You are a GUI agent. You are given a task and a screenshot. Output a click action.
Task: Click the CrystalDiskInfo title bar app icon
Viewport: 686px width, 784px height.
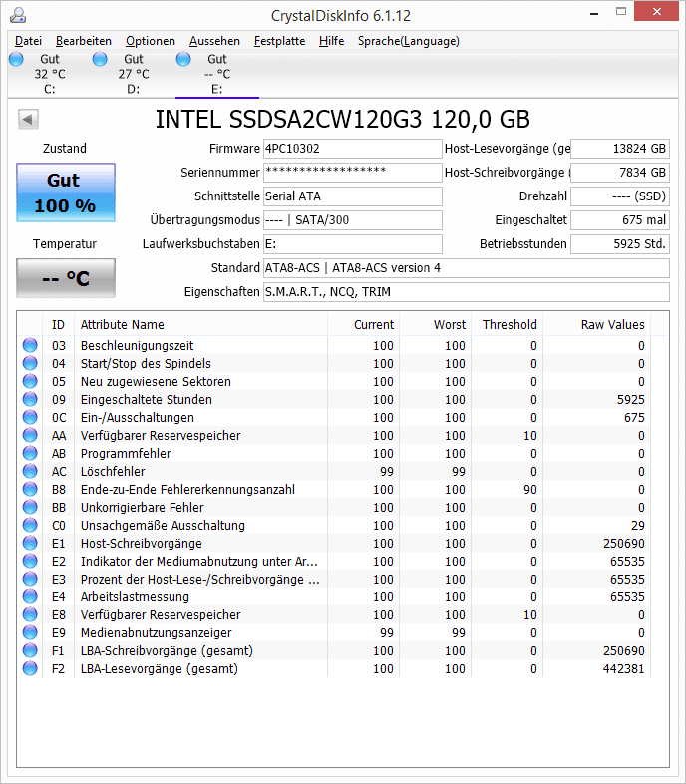tap(17, 15)
